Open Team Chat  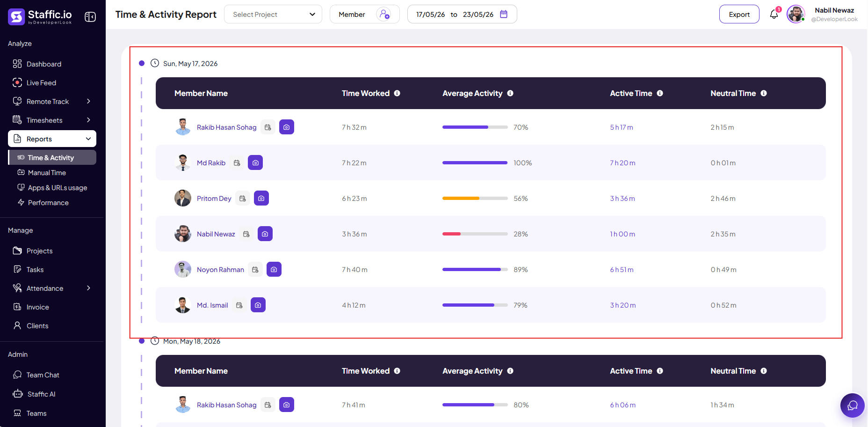point(43,375)
